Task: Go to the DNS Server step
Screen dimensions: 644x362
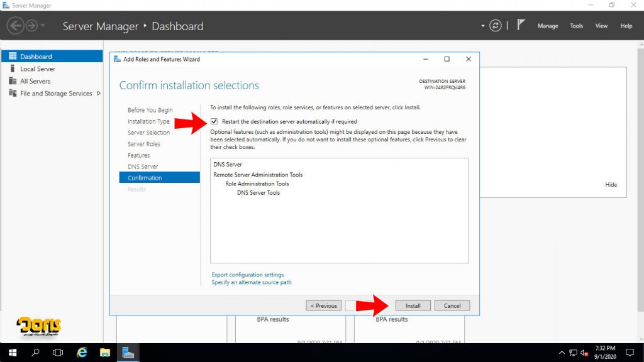Action: pos(143,167)
